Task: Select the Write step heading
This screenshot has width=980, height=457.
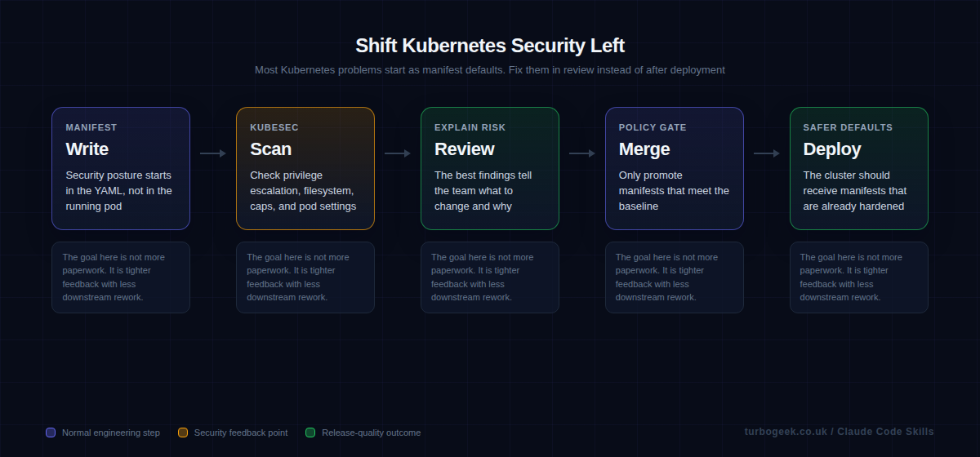Action: (87, 149)
